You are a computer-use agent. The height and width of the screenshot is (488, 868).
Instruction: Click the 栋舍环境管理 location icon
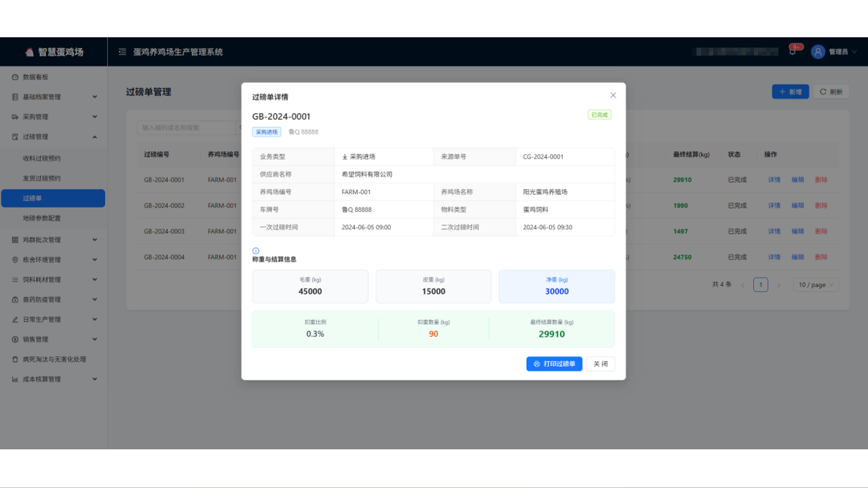[15, 260]
